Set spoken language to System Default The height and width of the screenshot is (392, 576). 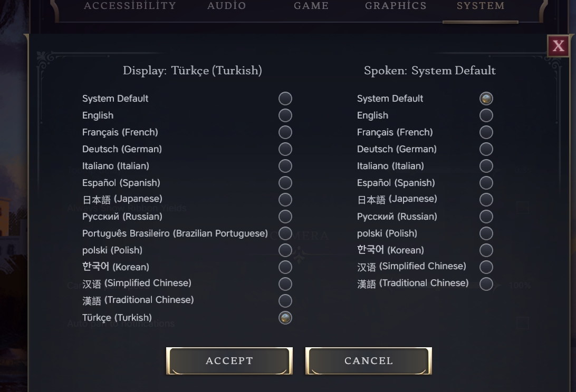(486, 99)
